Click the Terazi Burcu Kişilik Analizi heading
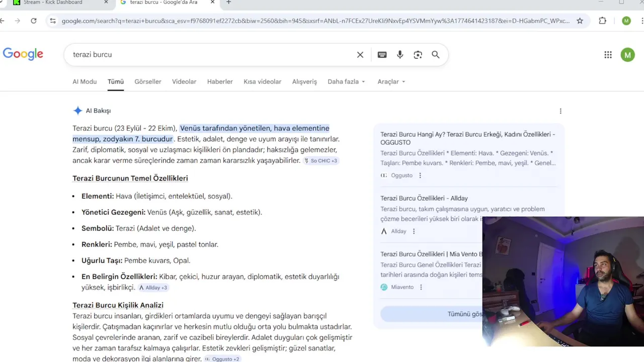The width and height of the screenshot is (644, 362). [x=118, y=305]
